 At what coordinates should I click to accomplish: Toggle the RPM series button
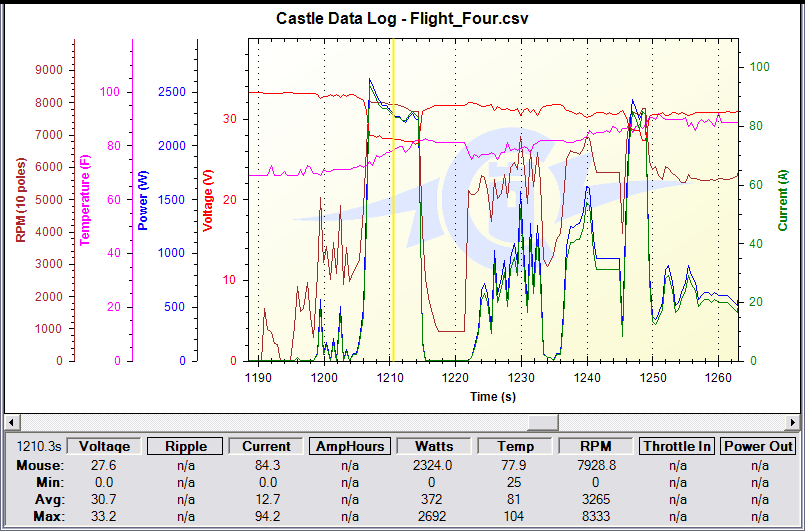[x=596, y=446]
